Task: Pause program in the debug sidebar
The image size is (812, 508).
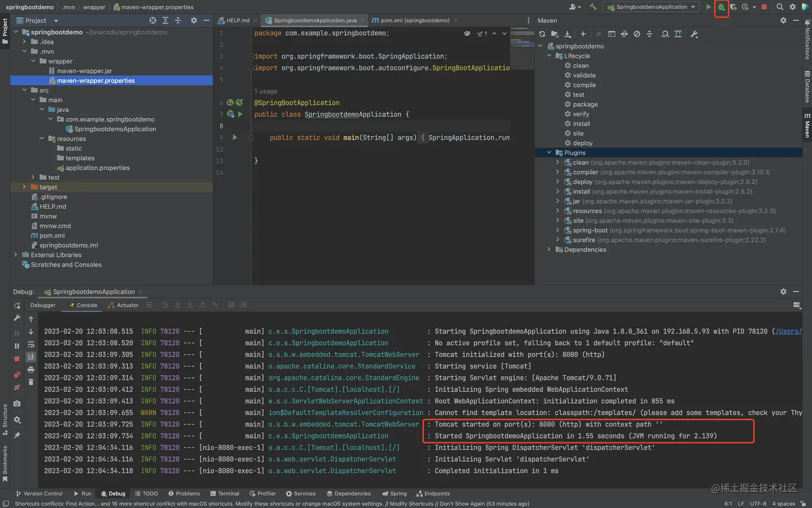Action: click(x=17, y=346)
